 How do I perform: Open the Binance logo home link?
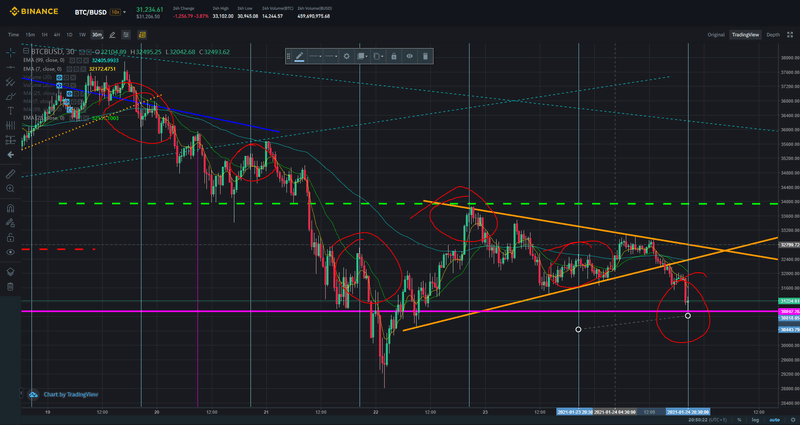(x=34, y=11)
